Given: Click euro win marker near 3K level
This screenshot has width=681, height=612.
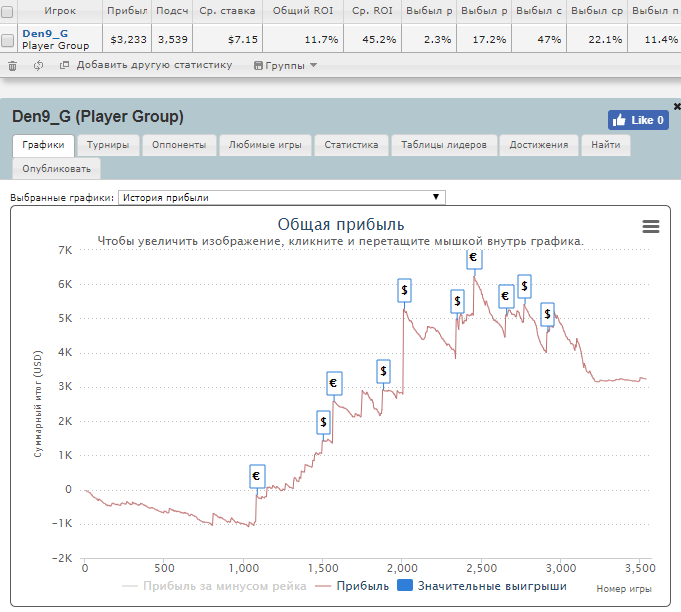Looking at the screenshot, I should point(334,383).
